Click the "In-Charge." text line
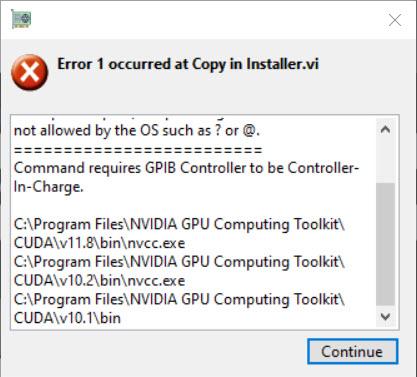Image resolution: width=417 pixels, height=377 pixels. click(x=49, y=187)
